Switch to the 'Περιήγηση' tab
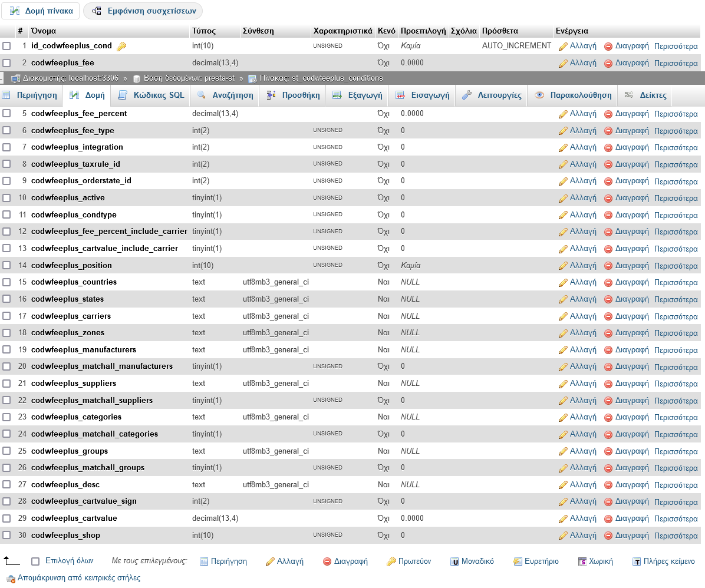This screenshot has width=705, height=588. point(29,95)
